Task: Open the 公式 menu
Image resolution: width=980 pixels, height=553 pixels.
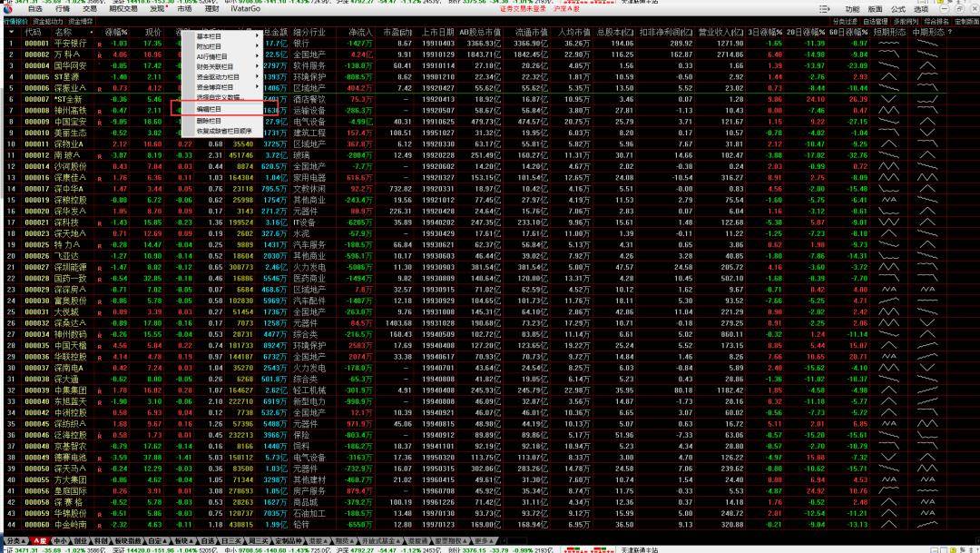Action: click(898, 9)
